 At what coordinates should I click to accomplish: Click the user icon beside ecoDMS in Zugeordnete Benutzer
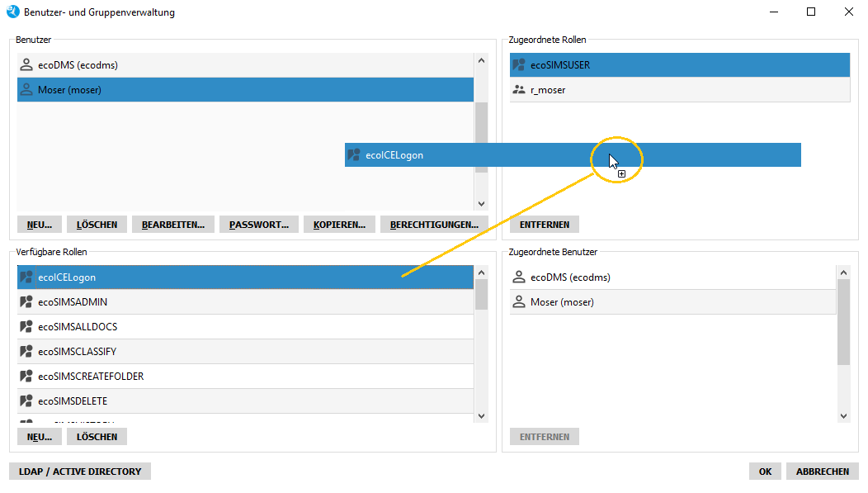click(519, 277)
